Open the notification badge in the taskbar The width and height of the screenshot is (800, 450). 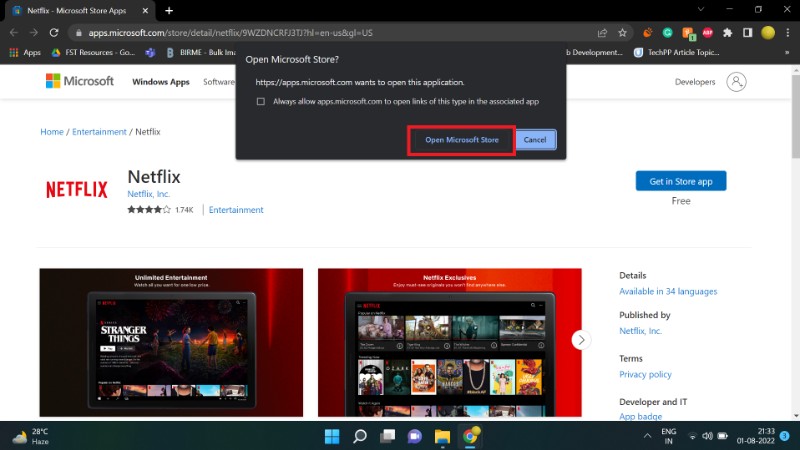pyautogui.click(x=785, y=436)
